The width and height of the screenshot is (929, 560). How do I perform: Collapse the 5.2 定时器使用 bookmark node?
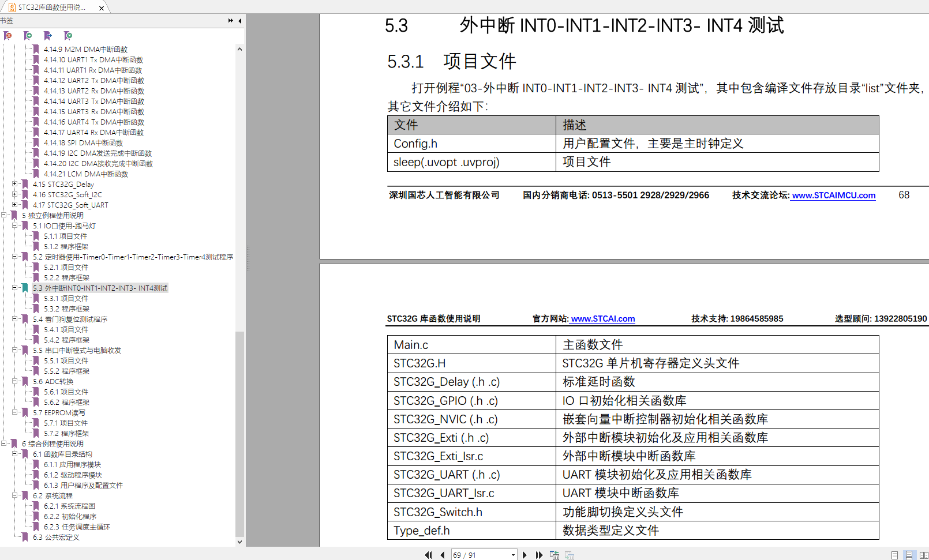click(14, 257)
